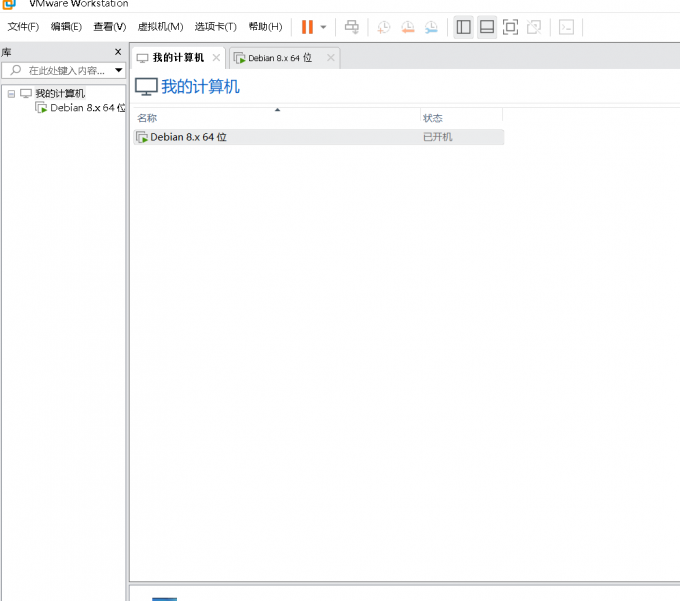Click the orange Pause virtual machine button
The image size is (680, 601).
point(307,27)
